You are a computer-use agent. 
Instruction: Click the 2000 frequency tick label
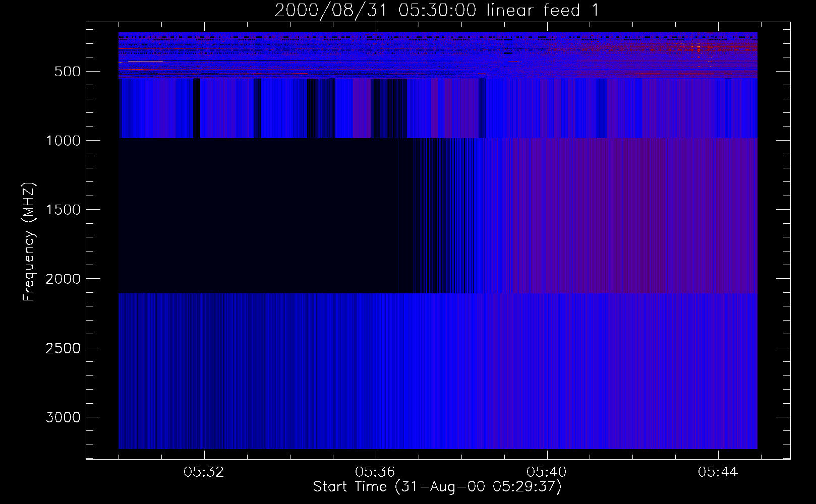pos(63,279)
